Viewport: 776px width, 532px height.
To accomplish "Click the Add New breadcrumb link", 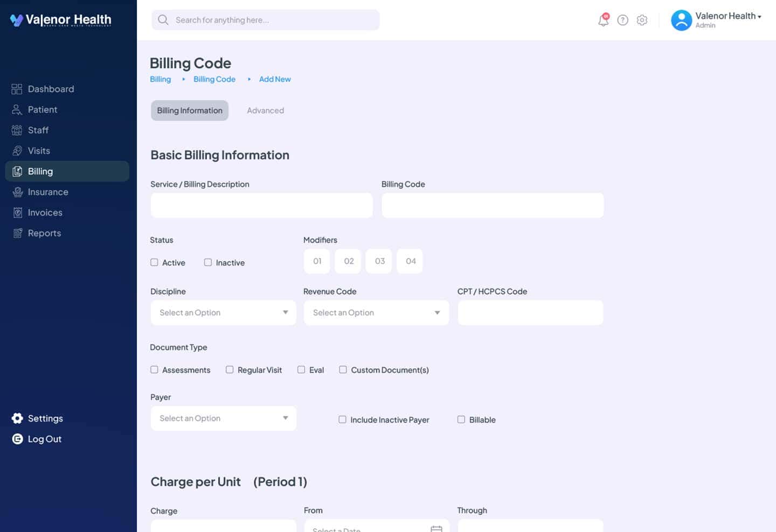I will click(275, 79).
